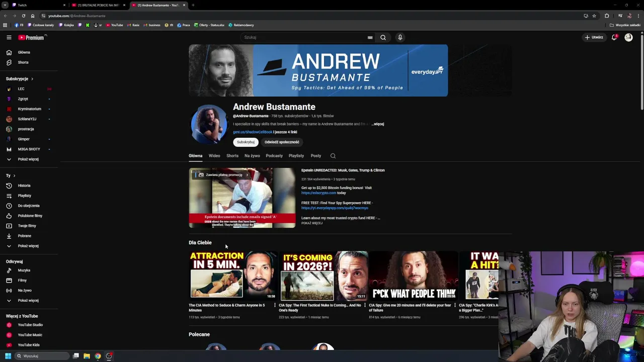Expand Pokaż więcej under Ty section
644x362 pixels.
(x=29, y=246)
